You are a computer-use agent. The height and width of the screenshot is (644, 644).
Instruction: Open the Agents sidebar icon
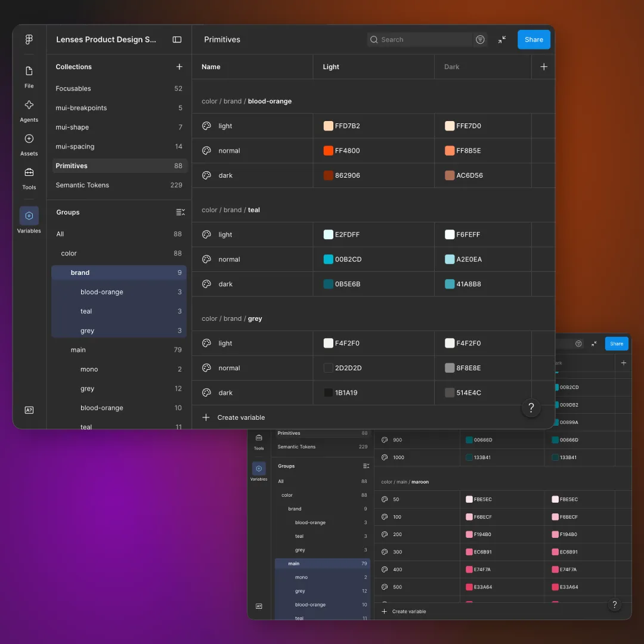(29, 105)
